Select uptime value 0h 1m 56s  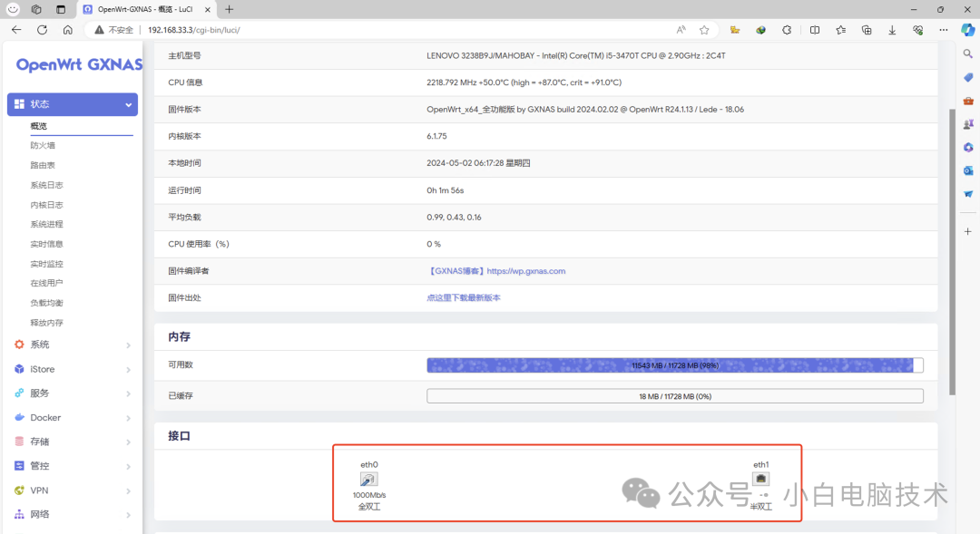[445, 190]
